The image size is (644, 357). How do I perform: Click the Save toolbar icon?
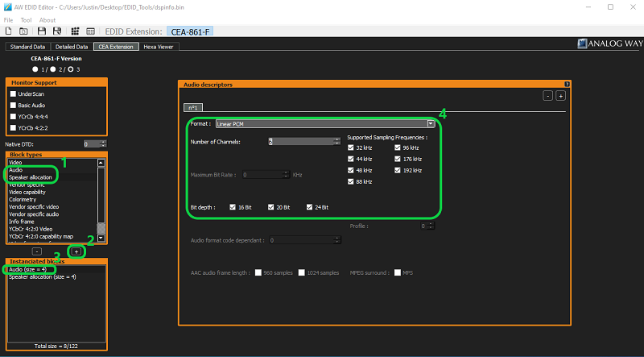41,31
